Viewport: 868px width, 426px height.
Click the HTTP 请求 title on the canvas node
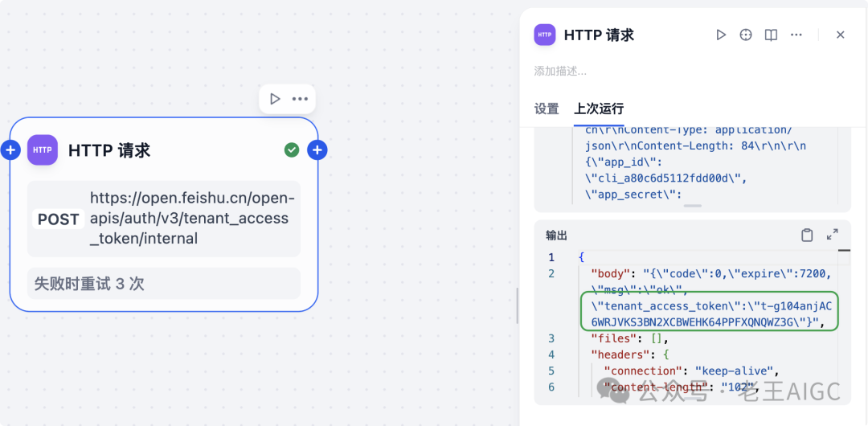coord(109,150)
